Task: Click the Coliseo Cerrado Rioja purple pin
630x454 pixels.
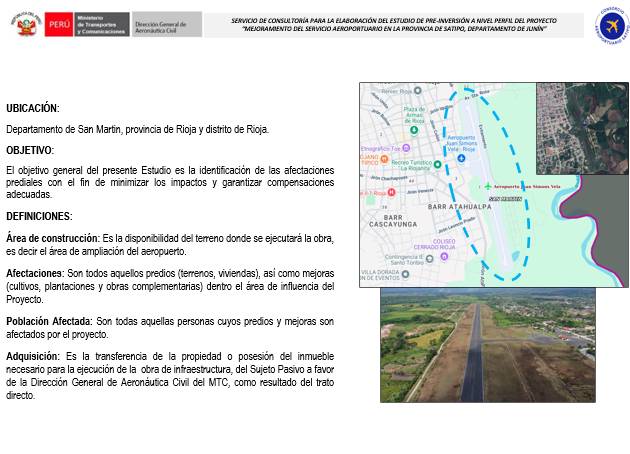Action: 444,256
